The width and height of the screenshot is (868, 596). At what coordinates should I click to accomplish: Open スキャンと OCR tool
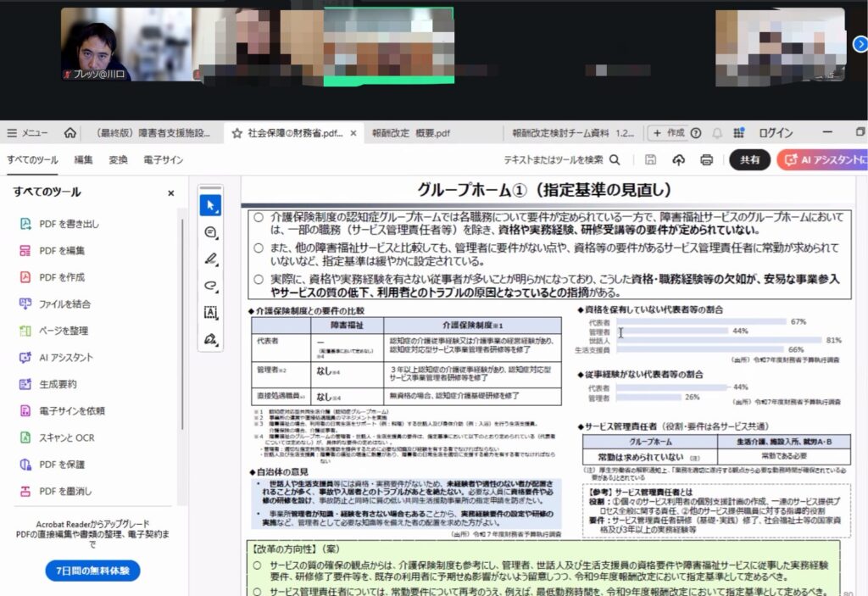point(66,437)
